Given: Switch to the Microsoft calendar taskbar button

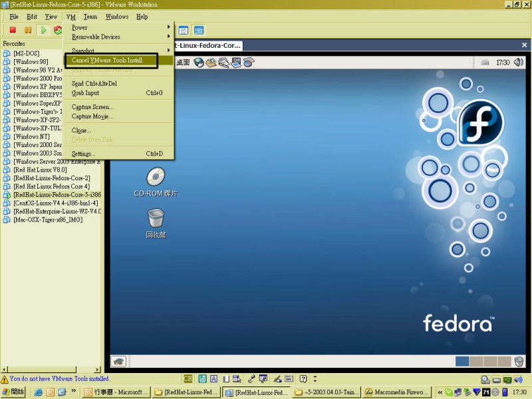Looking at the screenshot, I should [x=117, y=392].
